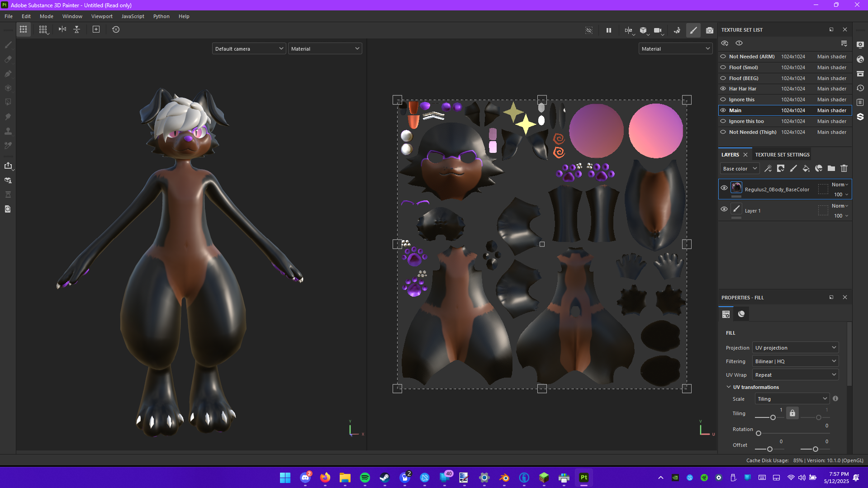
Task: Delete layer with the trash icon
Action: coord(844,169)
